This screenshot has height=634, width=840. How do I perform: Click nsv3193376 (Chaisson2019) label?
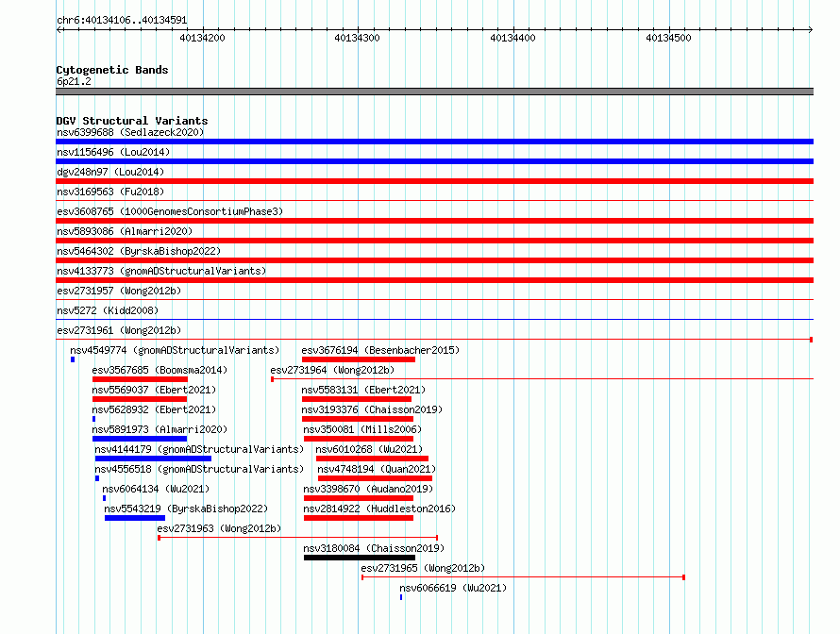click(x=372, y=409)
